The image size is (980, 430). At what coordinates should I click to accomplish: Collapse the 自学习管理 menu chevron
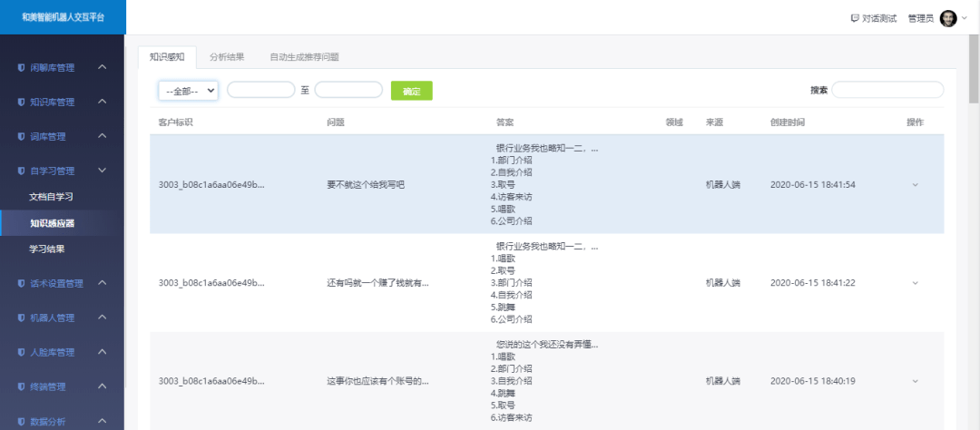pyautogui.click(x=103, y=170)
